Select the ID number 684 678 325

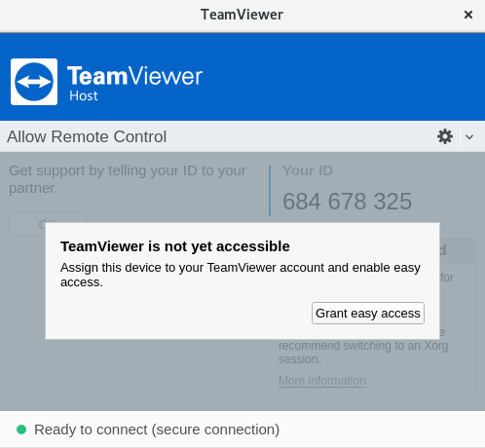click(347, 202)
